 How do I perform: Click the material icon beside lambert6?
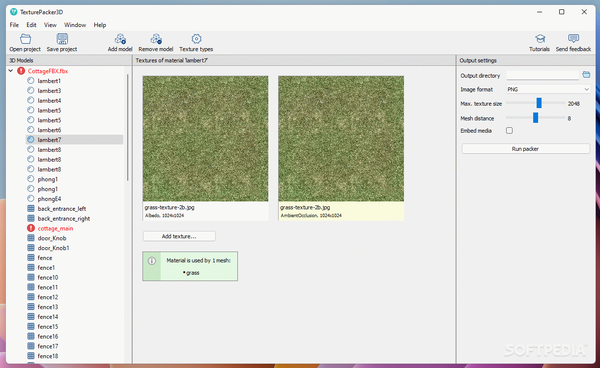pyautogui.click(x=31, y=130)
